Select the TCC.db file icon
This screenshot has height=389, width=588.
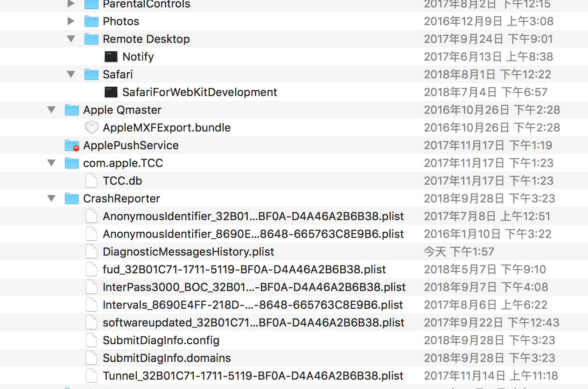point(91,181)
